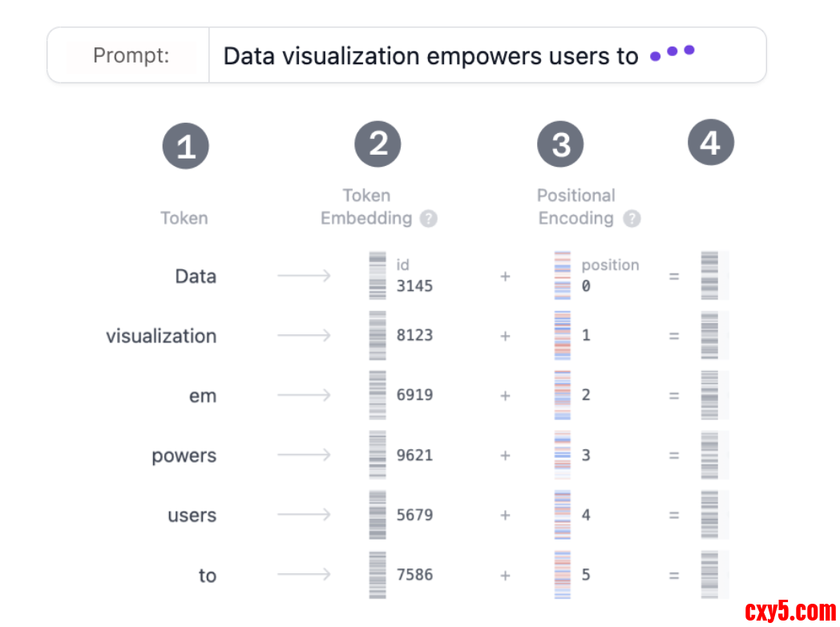Click the positional encoding vector at position 3
Screen dimensions: 840x627
563,455
